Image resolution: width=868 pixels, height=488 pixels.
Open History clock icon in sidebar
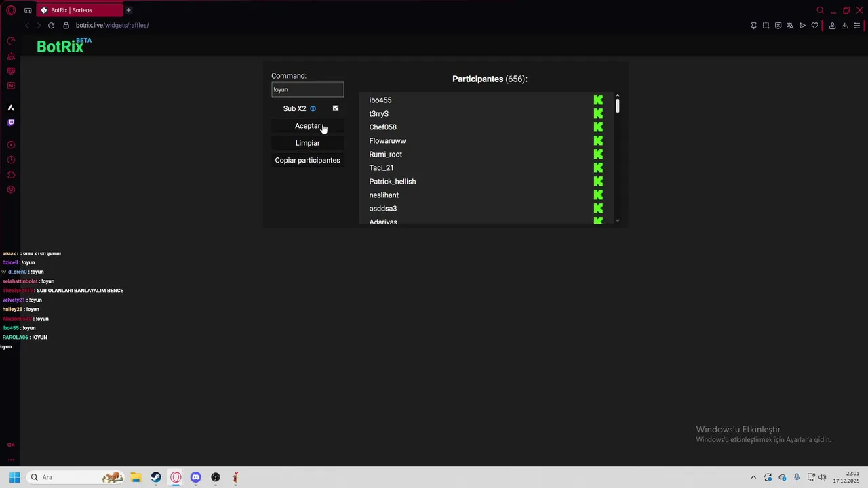pyautogui.click(x=11, y=160)
